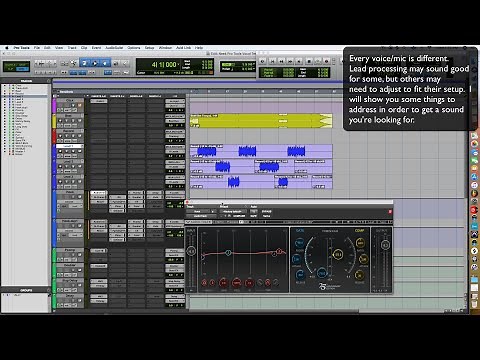Open the Setup menu
The width and height of the screenshot is (480, 360).
[x=149, y=48]
